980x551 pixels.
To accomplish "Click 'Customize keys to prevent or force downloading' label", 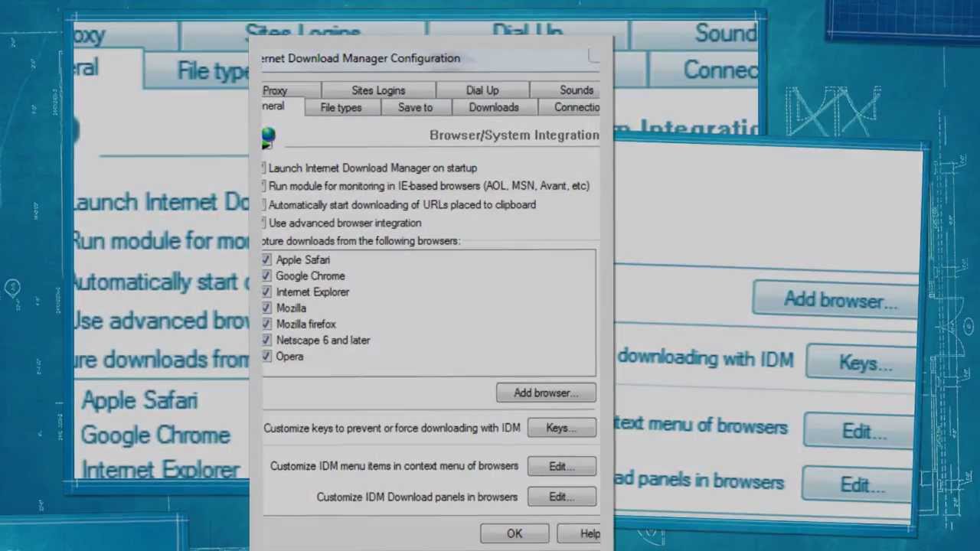I will (x=392, y=428).
